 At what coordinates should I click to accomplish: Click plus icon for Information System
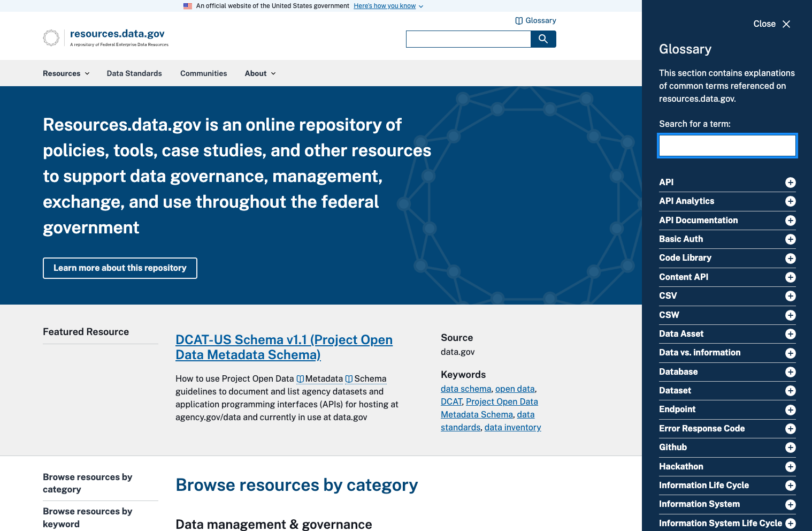(791, 505)
